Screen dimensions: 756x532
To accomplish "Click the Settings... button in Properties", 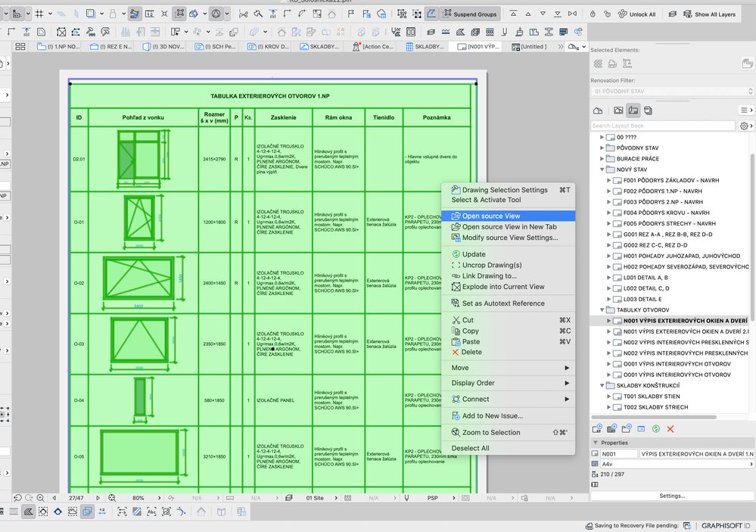I will tap(672, 496).
